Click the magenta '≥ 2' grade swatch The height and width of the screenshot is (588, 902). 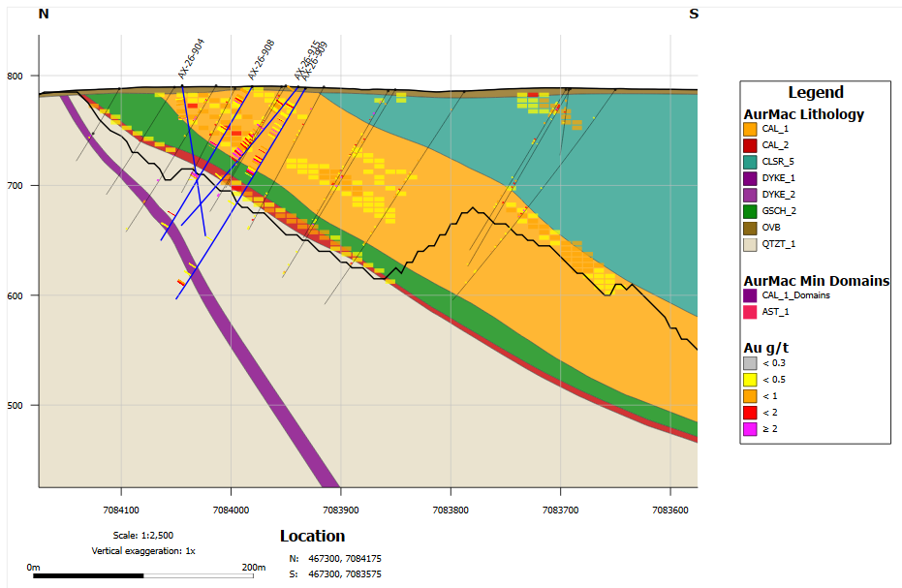click(750, 428)
